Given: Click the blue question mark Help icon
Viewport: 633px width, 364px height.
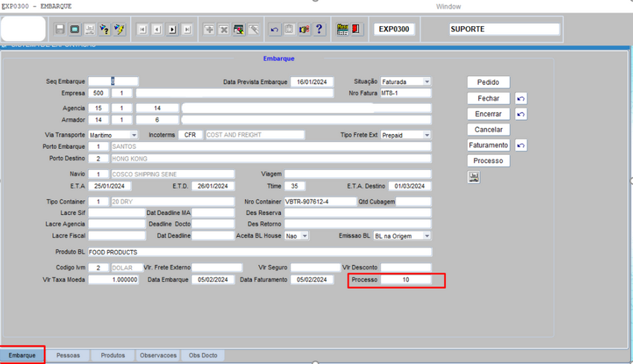Looking at the screenshot, I should click(x=319, y=29).
